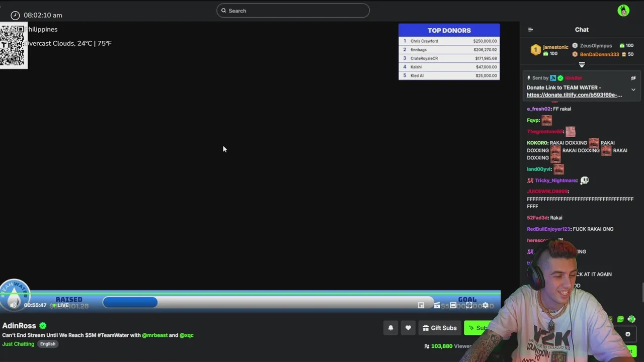Click BenDaDonnn333 in the gift leaderboard
The width and height of the screenshot is (644, 362).
[599, 54]
